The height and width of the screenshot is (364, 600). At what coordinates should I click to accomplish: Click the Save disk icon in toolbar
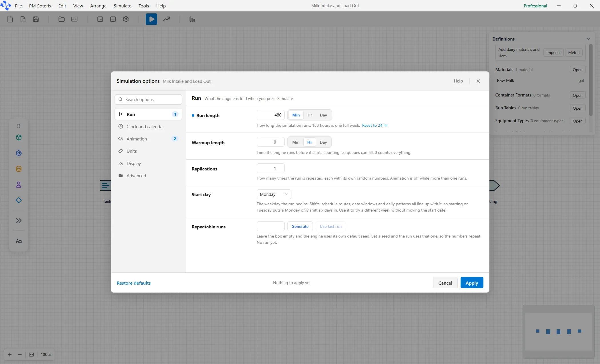[x=36, y=19]
